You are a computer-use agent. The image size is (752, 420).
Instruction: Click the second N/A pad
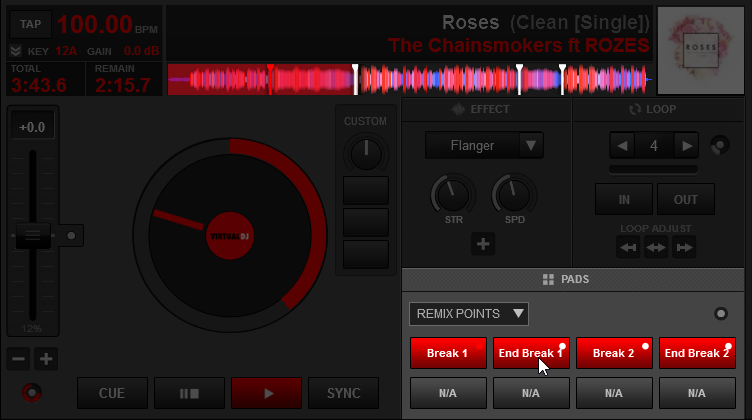[531, 393]
